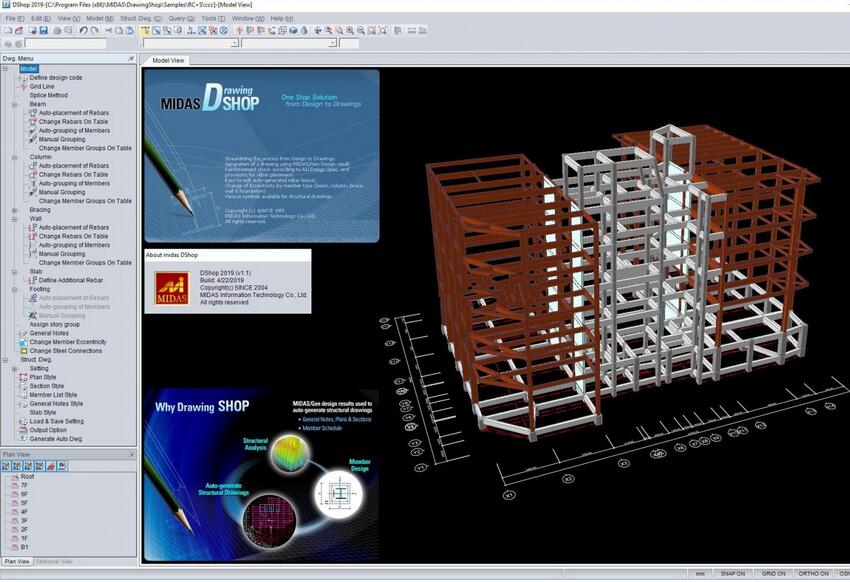850x582 pixels.
Task: Expand the Bracing tree node
Action: point(15,210)
